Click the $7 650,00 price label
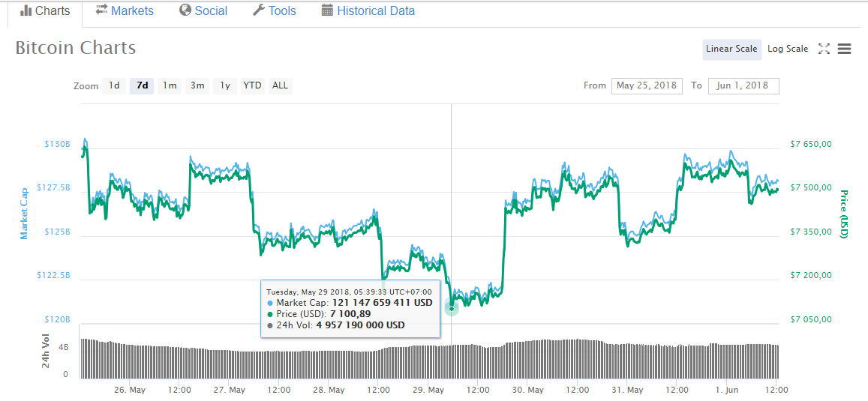The height and width of the screenshot is (401, 868). pyautogui.click(x=812, y=144)
